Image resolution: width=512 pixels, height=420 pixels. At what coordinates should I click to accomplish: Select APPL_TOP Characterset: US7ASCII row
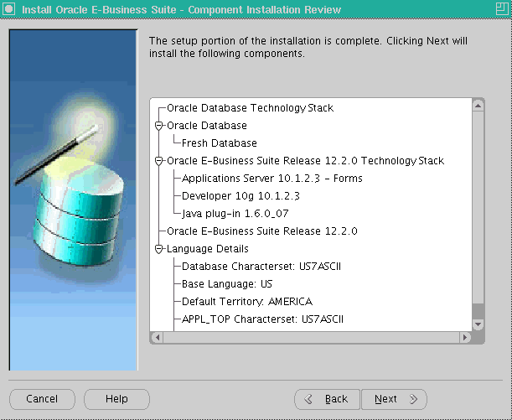[x=262, y=319]
